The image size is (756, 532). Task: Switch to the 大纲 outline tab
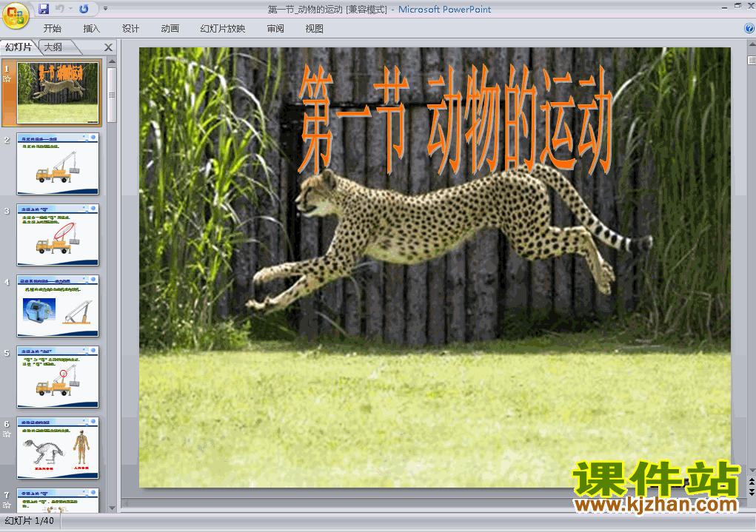(53, 47)
